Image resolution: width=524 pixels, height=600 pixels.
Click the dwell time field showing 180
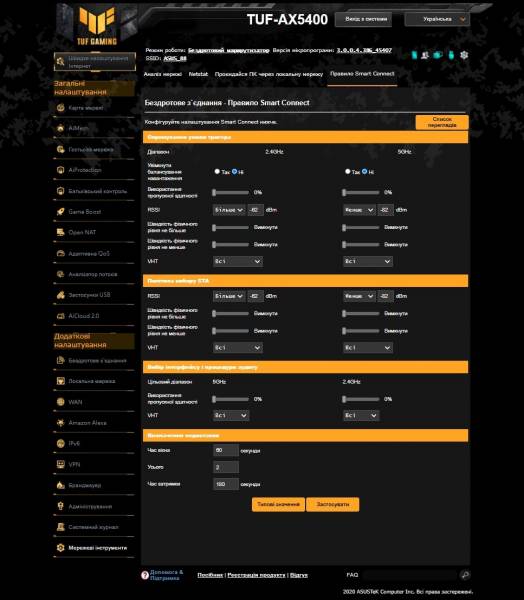coord(226,484)
